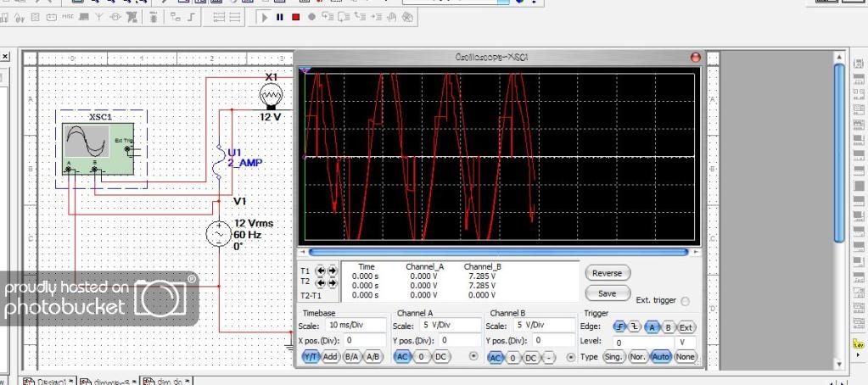
Task: Click Channel A terminal radio indicator
Action: click(473, 356)
